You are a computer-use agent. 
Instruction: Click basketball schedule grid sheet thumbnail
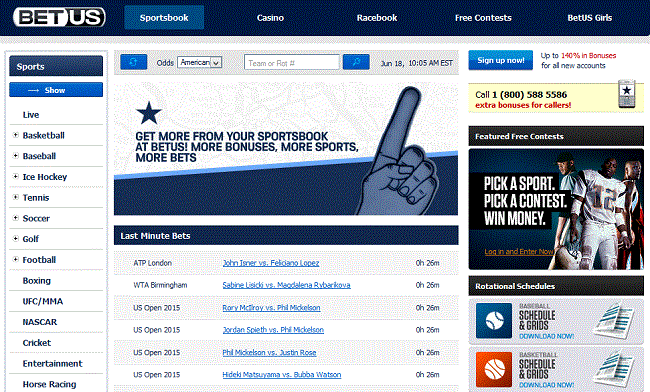pyautogui.click(x=614, y=368)
